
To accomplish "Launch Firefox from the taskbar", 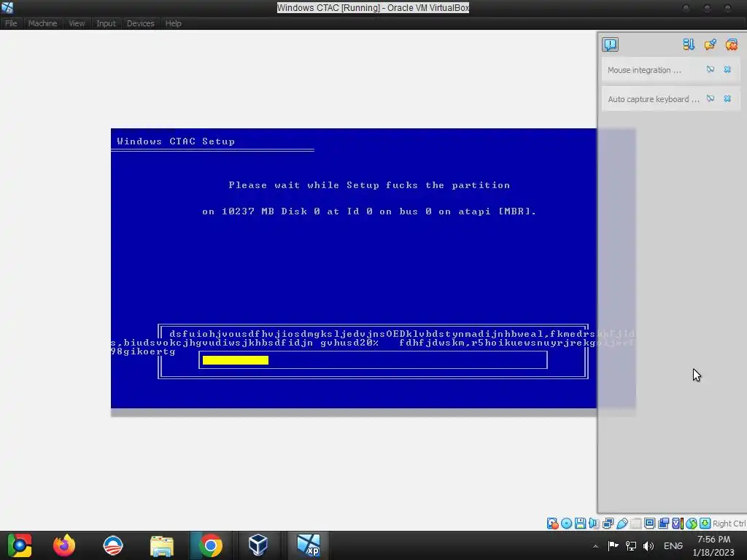I will pos(64,545).
